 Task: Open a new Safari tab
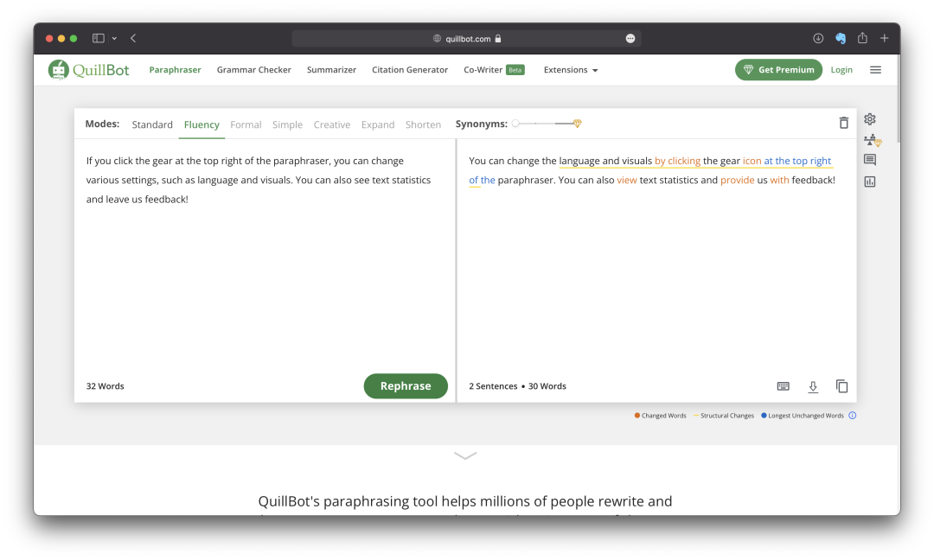pyautogui.click(x=885, y=38)
